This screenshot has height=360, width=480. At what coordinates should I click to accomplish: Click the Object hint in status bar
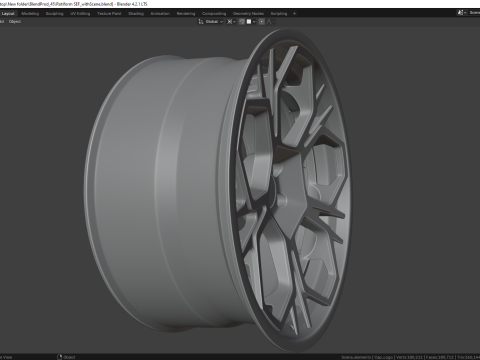(66, 357)
